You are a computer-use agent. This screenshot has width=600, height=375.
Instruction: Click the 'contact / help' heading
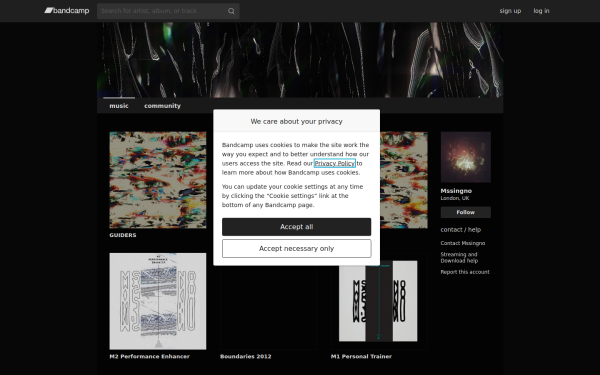pyautogui.click(x=461, y=230)
